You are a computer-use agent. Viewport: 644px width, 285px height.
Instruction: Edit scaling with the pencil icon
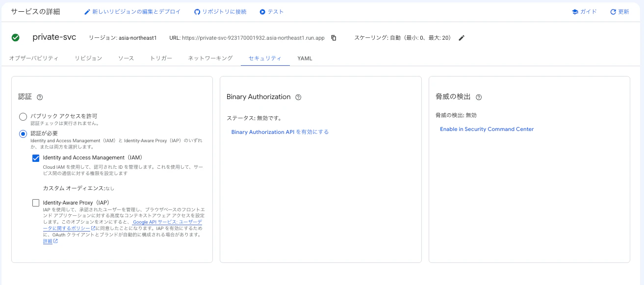coord(461,38)
